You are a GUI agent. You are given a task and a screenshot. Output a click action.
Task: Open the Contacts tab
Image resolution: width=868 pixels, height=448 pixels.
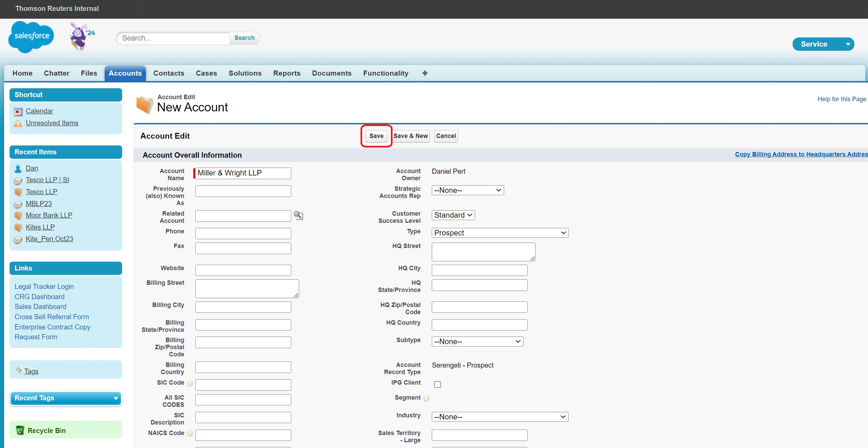[x=169, y=73]
